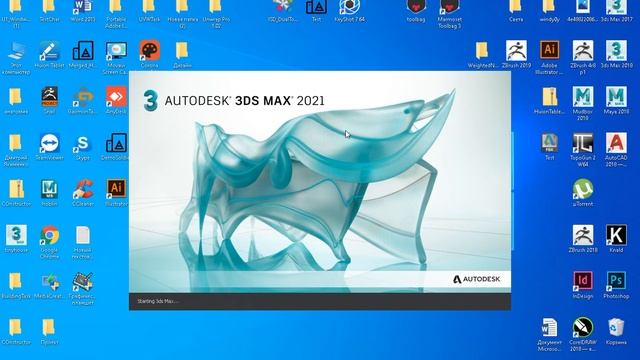The image size is (640, 360).
Task: Click the Autodesk logo on splash screen
Action: (476, 279)
